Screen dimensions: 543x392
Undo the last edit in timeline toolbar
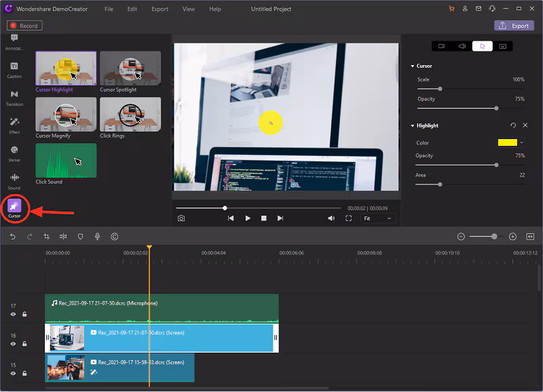click(13, 237)
